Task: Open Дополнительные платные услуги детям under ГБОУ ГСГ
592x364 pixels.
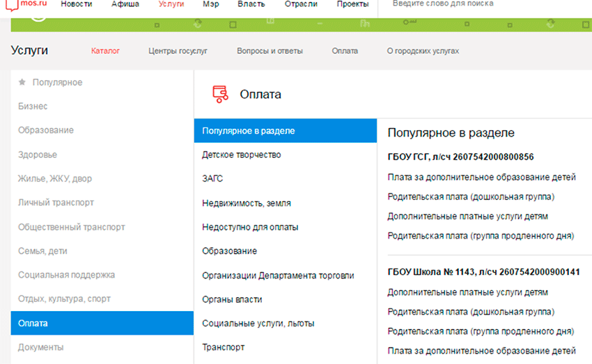Action: 468,216
